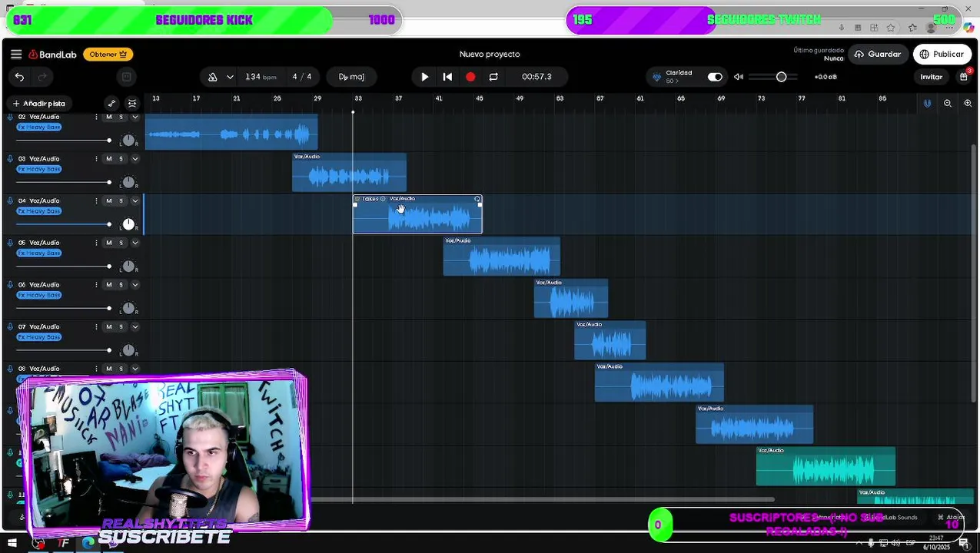
Task: Open track 02 three-dot menu
Action: pyautogui.click(x=96, y=117)
